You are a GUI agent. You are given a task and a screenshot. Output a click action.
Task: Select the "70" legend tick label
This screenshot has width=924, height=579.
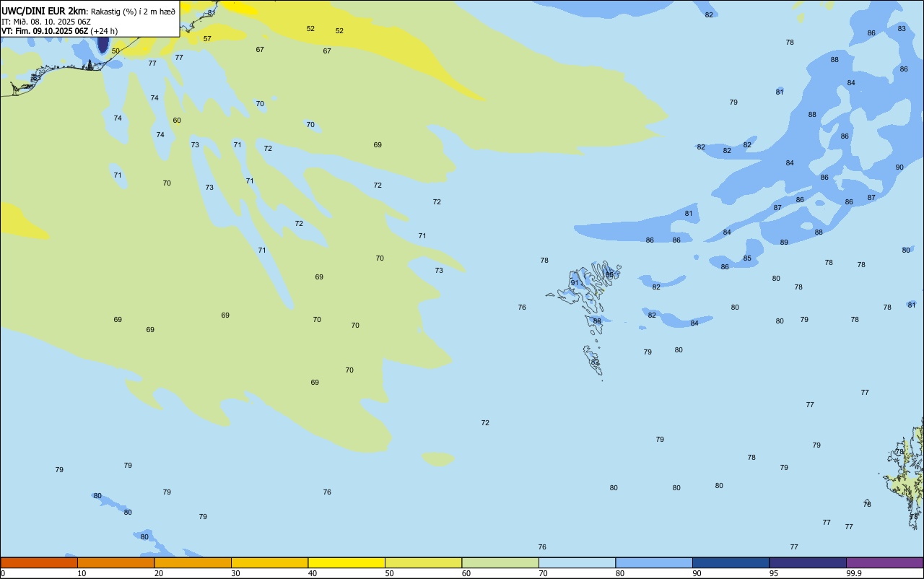click(x=543, y=573)
